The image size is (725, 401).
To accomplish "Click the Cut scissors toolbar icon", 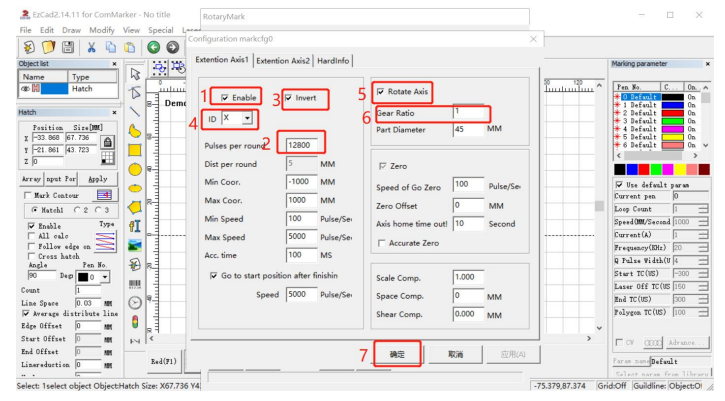I will click(91, 47).
